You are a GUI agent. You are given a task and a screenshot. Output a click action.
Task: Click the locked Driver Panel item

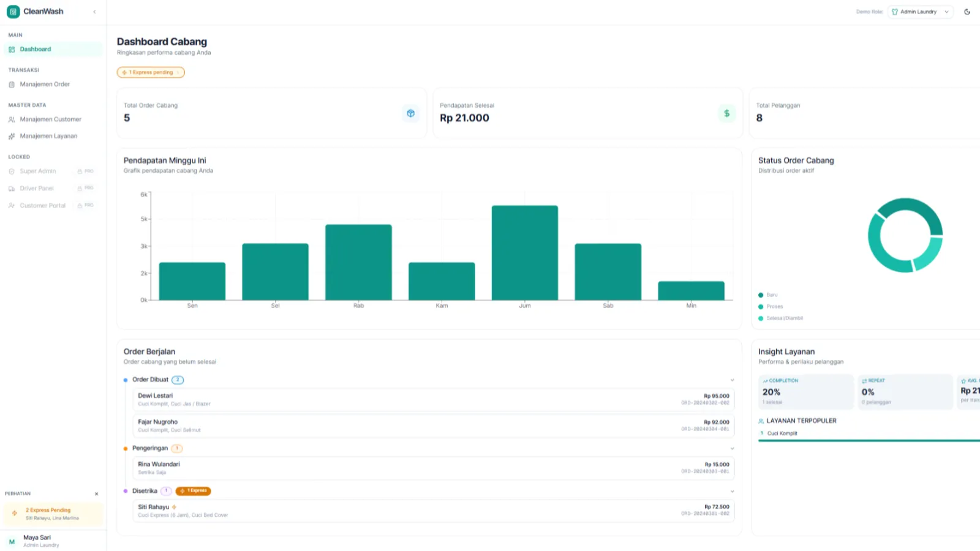coord(53,189)
